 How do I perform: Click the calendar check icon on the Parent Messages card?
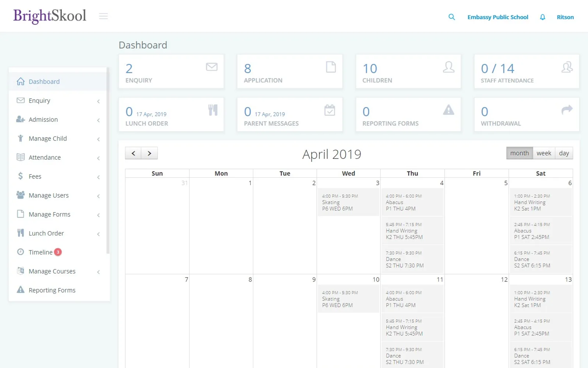[330, 110]
